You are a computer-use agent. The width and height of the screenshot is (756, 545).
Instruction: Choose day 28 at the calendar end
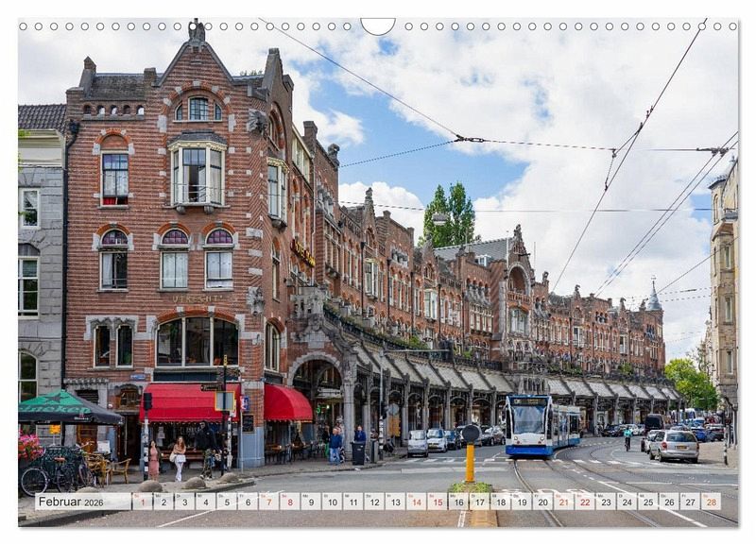click(x=711, y=502)
